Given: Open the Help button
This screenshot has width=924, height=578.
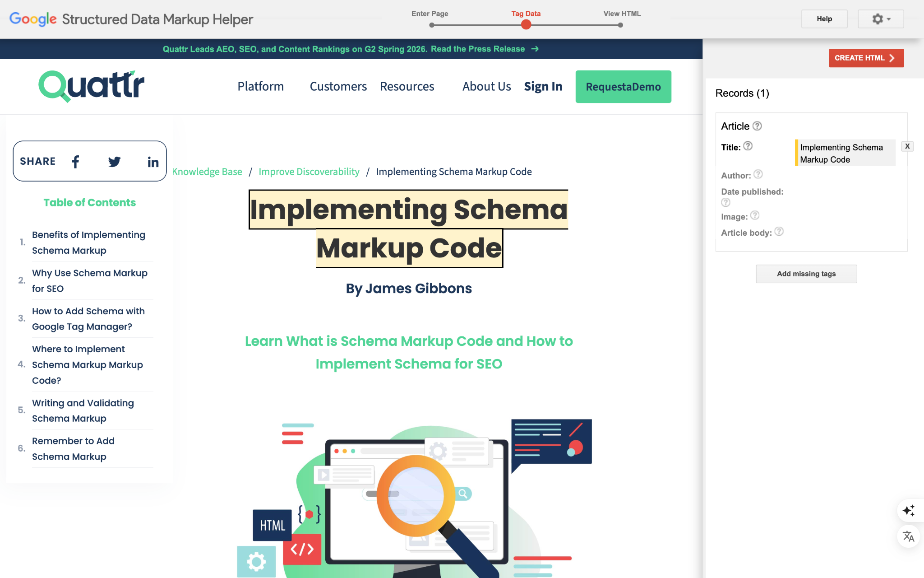Looking at the screenshot, I should tap(824, 19).
